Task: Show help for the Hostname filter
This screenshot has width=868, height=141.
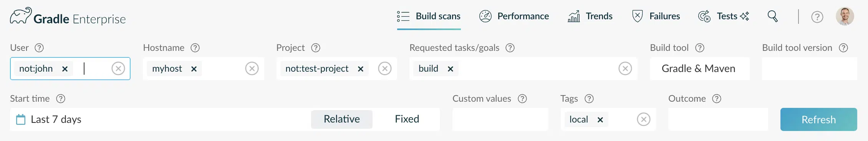Action: tap(195, 48)
